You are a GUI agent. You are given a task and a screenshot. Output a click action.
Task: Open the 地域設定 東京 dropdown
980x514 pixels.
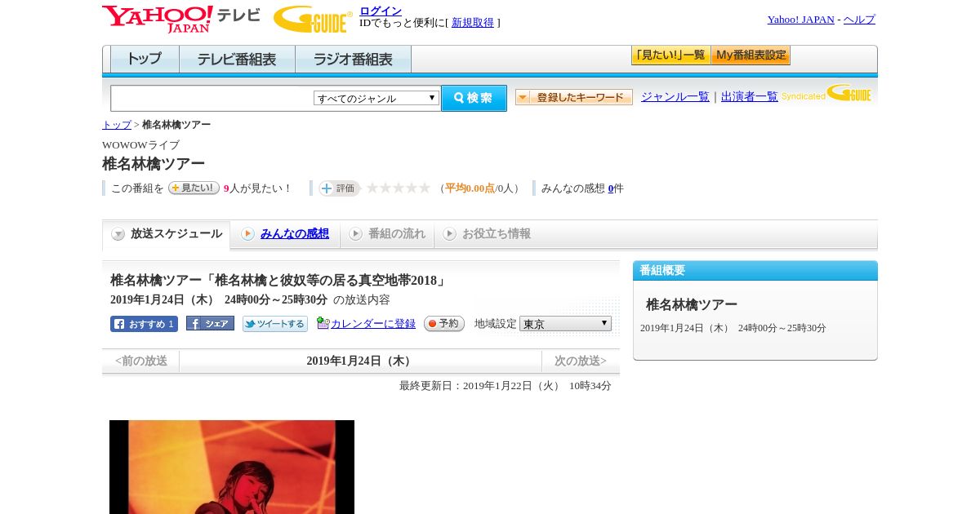click(x=565, y=324)
